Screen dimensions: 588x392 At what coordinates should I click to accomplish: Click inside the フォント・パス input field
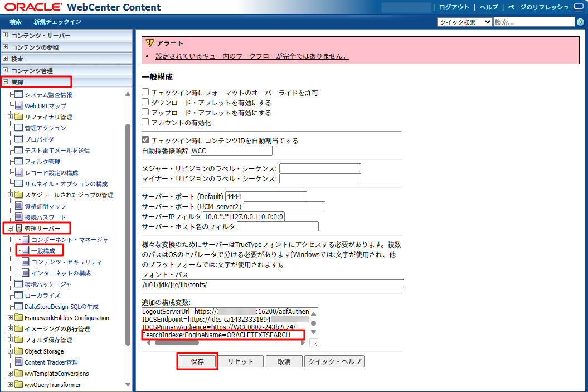pos(272,284)
